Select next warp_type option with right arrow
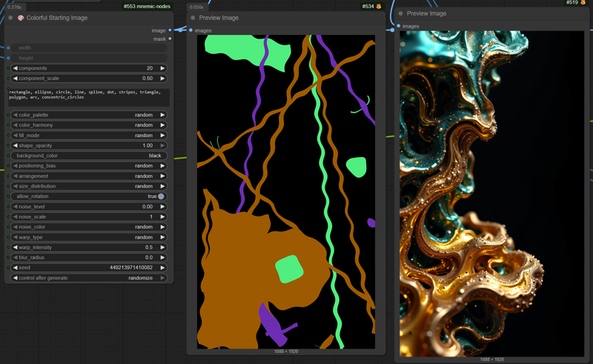The height and width of the screenshot is (364, 593). (162, 237)
